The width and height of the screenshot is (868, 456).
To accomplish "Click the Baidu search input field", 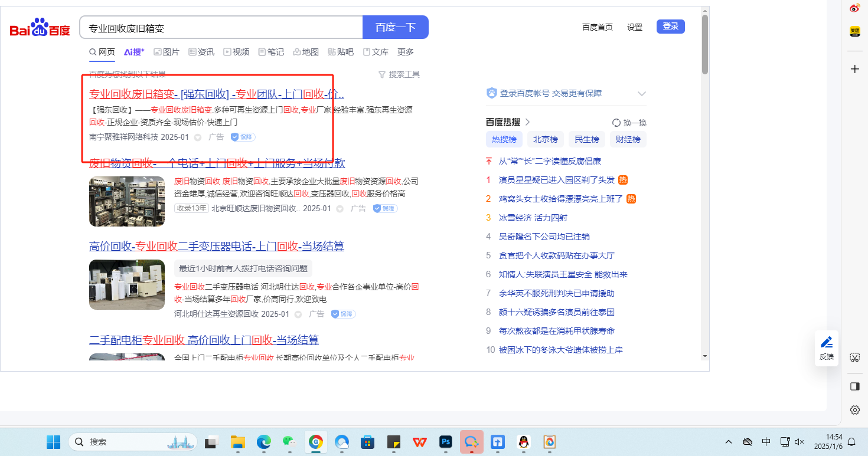I will click(221, 28).
